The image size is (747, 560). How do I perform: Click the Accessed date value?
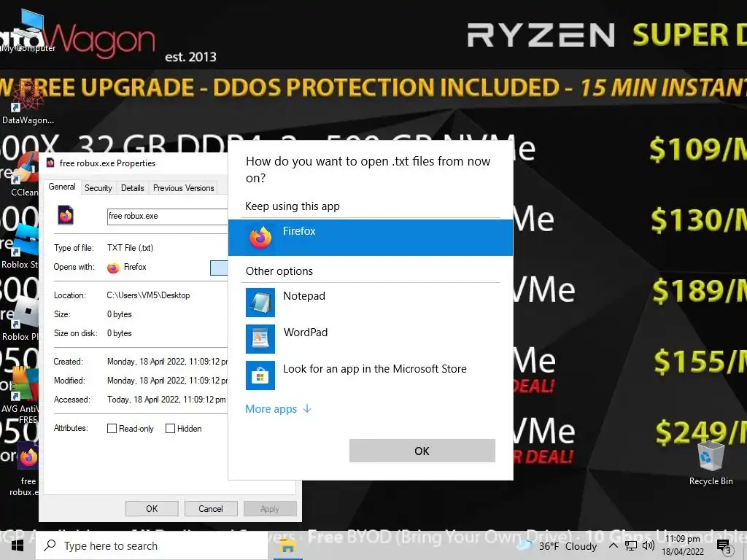[x=166, y=400]
